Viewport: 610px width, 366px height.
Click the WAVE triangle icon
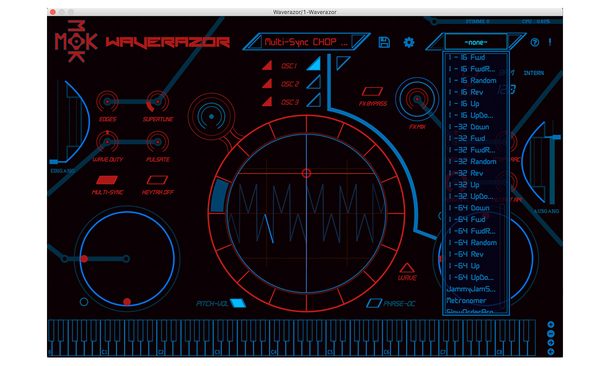coord(407,268)
